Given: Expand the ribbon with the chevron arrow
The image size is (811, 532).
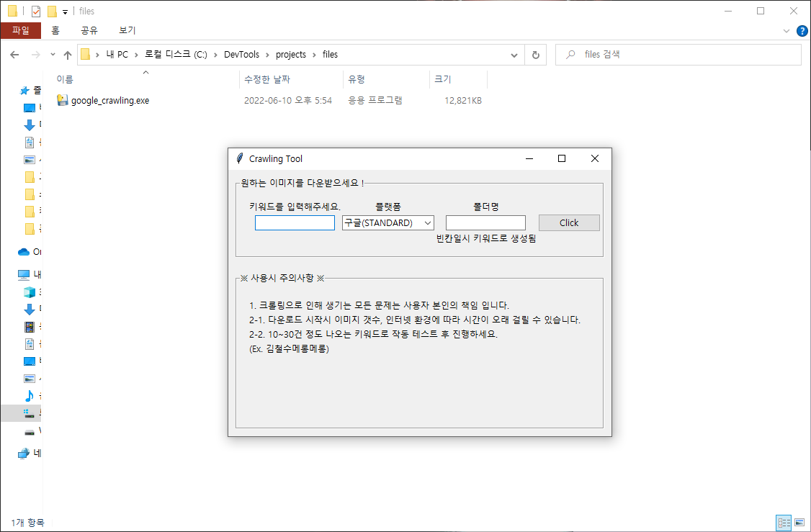Looking at the screenshot, I should 786,31.
